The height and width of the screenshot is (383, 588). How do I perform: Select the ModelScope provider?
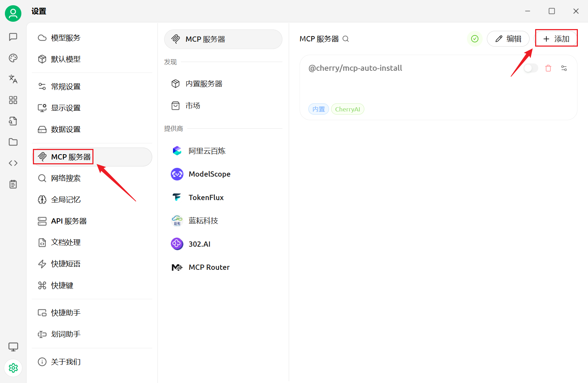(223, 174)
